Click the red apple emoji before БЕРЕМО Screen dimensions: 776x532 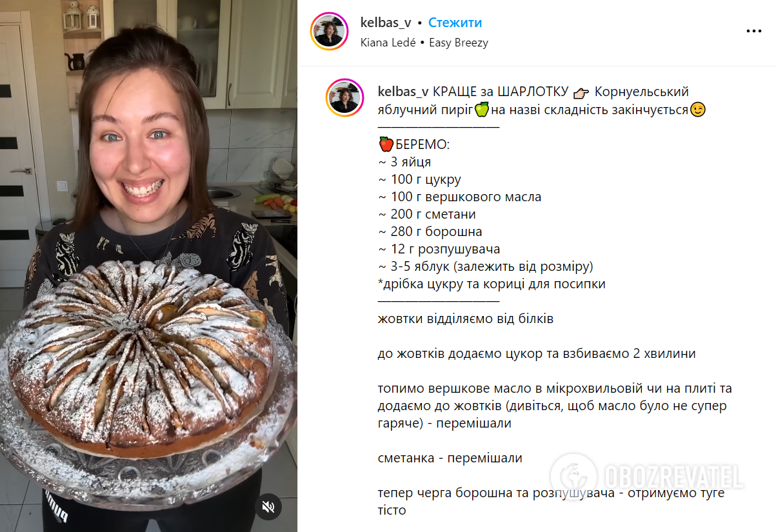click(386, 144)
